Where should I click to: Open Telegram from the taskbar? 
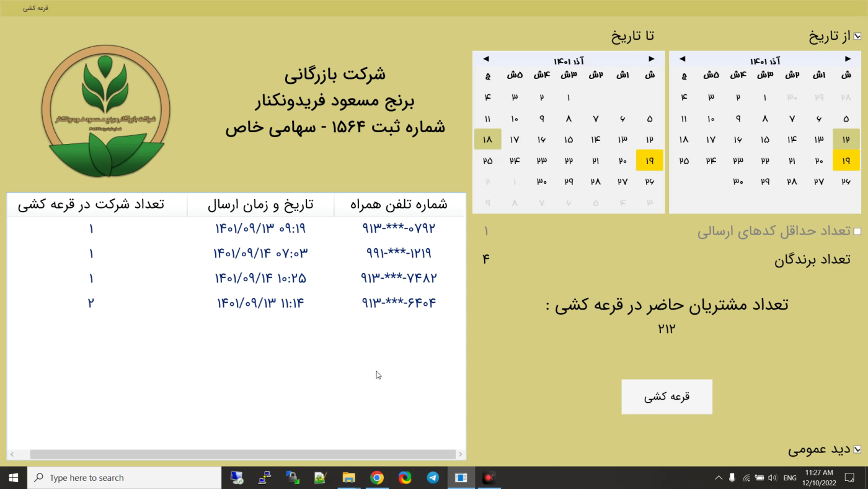coord(433,478)
